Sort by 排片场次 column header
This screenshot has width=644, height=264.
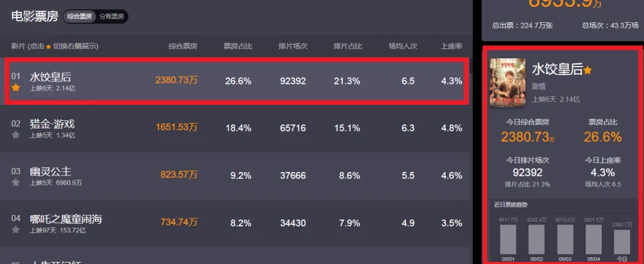(x=293, y=46)
